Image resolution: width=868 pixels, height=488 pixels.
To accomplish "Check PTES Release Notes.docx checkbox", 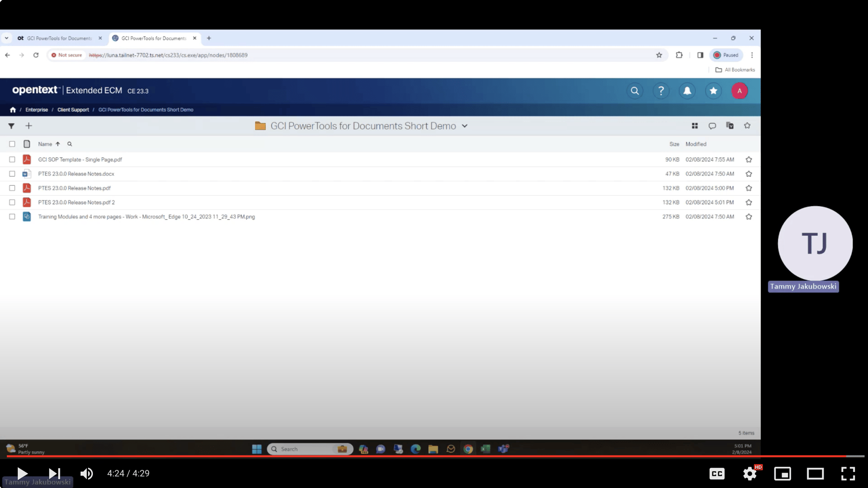I will pyautogui.click(x=12, y=174).
